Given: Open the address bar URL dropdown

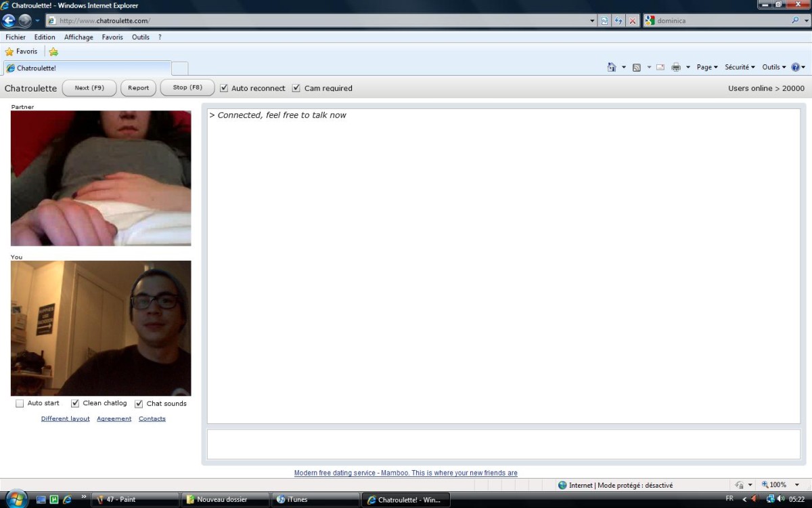Looking at the screenshot, I should (593, 21).
